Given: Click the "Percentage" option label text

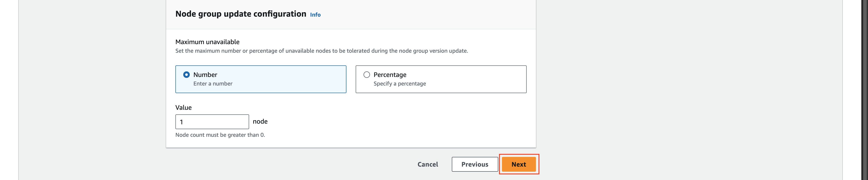Looking at the screenshot, I should click(x=390, y=75).
